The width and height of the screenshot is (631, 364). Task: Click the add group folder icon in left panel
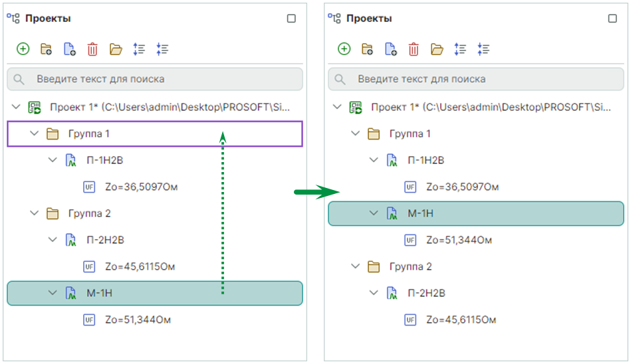click(x=47, y=48)
